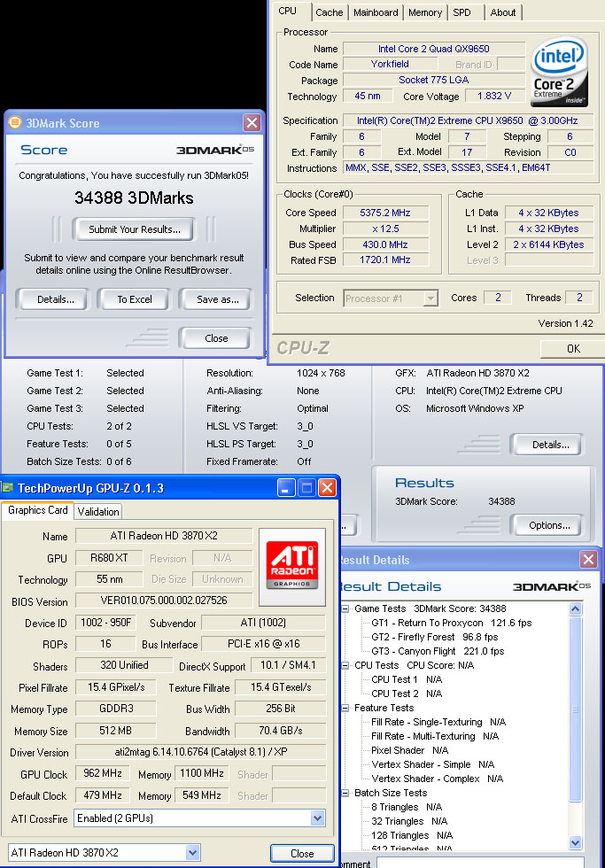Click the Driver Version field in GPU-Z
The image size is (605, 868).
(x=200, y=752)
